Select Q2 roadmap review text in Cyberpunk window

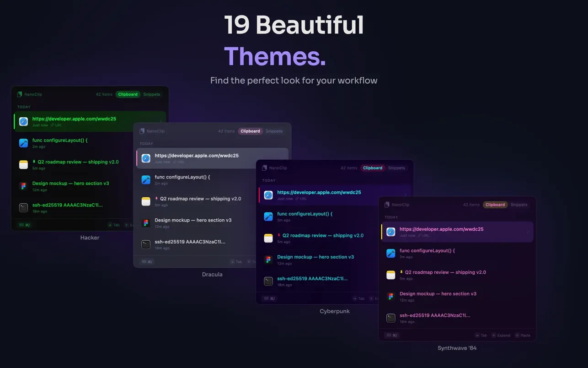coord(323,235)
